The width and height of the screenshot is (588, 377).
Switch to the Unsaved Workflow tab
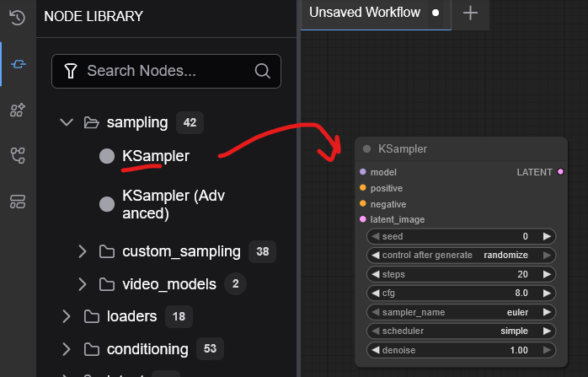365,13
